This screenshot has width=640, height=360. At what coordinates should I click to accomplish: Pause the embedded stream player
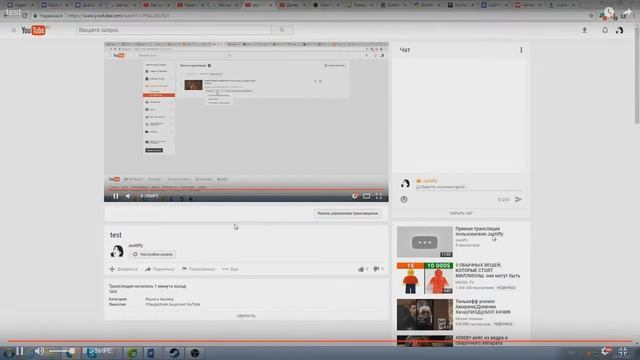point(116,196)
